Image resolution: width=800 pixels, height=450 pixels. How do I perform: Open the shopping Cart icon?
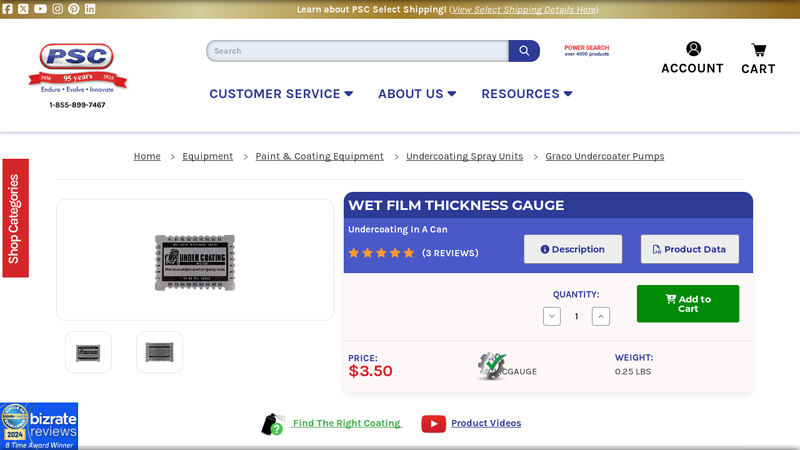[x=759, y=50]
